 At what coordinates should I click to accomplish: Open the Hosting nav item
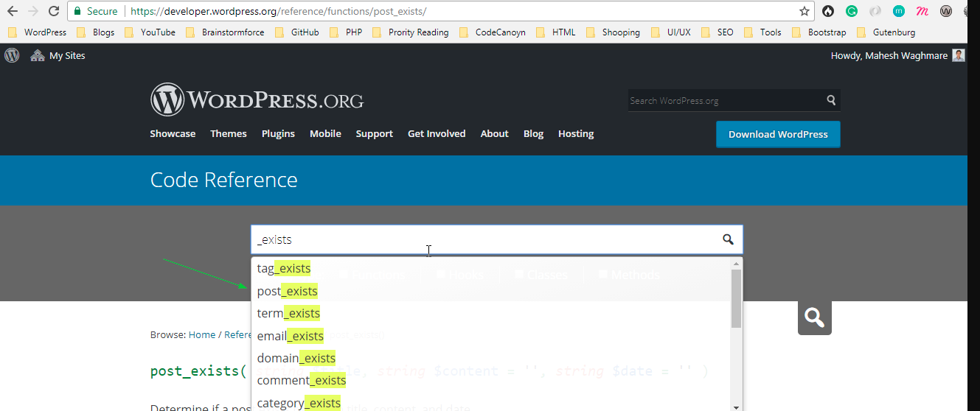coord(576,133)
